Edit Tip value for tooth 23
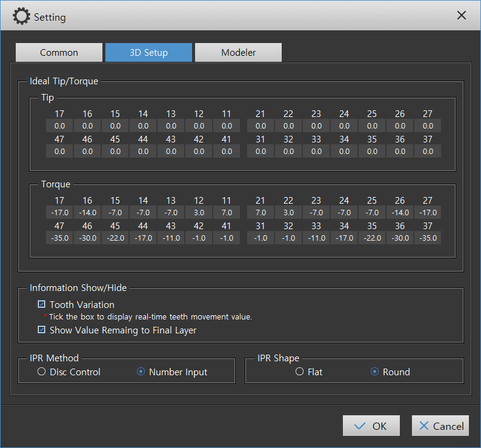This screenshot has width=481, height=448. tap(316, 126)
